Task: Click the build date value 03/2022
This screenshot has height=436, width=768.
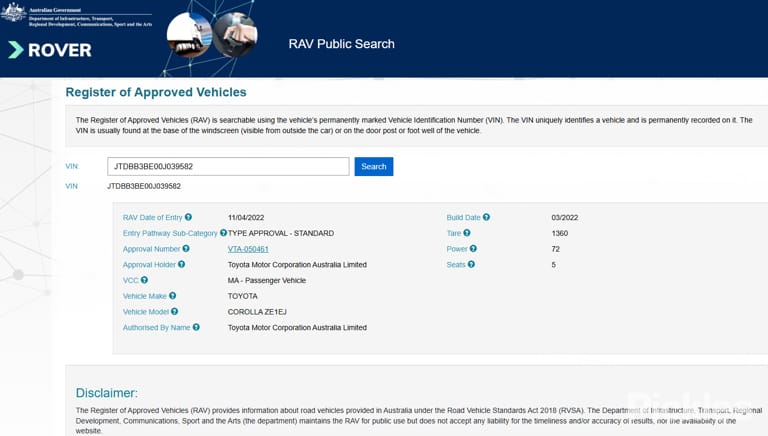Action: pos(565,218)
